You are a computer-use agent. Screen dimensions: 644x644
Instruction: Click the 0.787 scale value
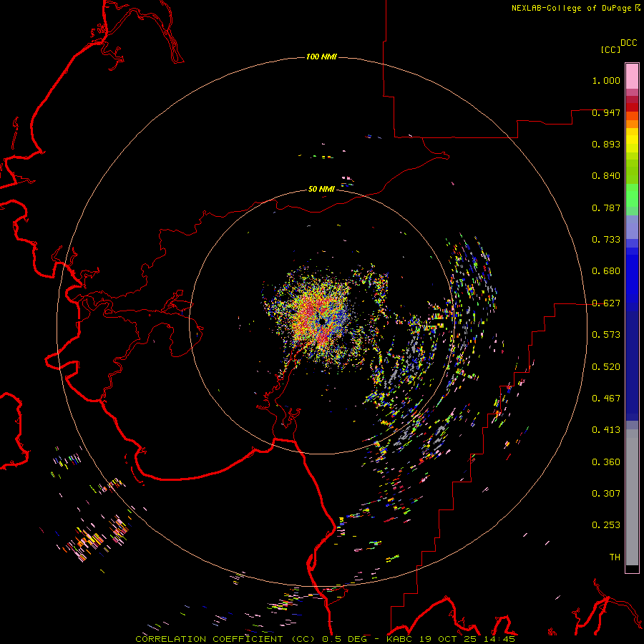(x=606, y=208)
